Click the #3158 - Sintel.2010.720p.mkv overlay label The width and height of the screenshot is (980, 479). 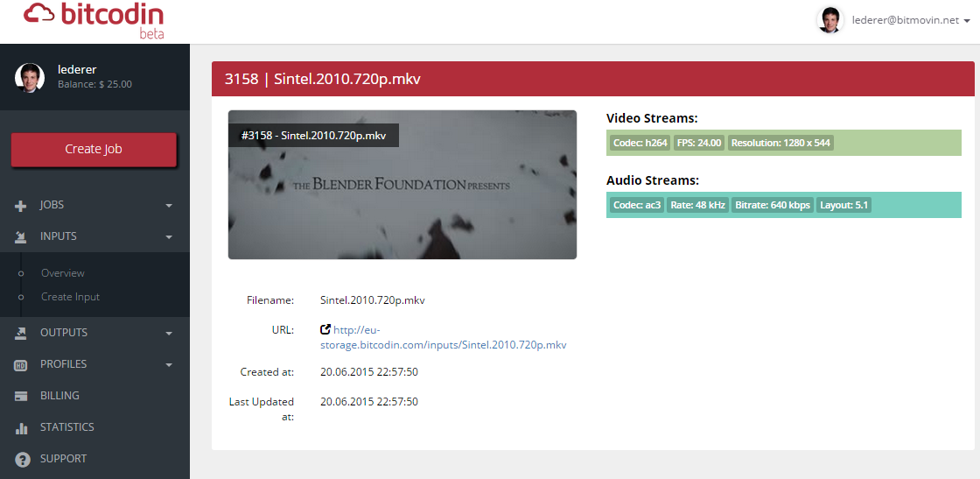[313, 136]
